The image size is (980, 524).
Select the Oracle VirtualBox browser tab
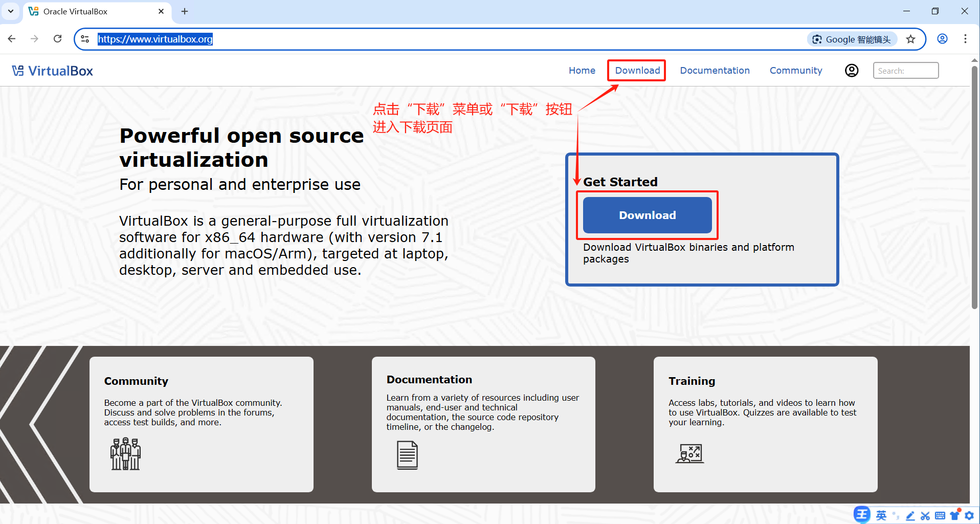pyautogui.click(x=97, y=11)
